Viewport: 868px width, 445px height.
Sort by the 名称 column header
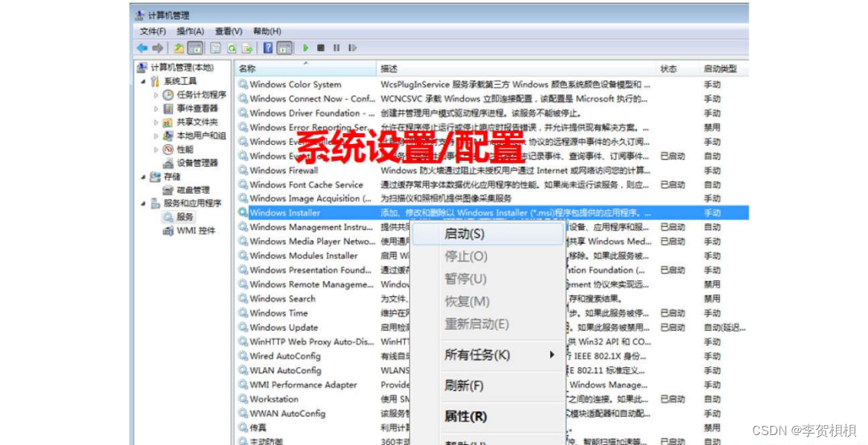tap(305, 69)
